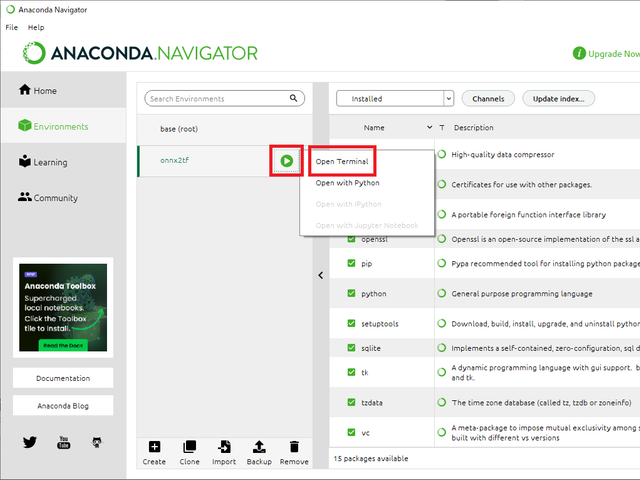This screenshot has width=640, height=480.
Task: Toggle the openssl package checkbox
Action: pos(351,239)
